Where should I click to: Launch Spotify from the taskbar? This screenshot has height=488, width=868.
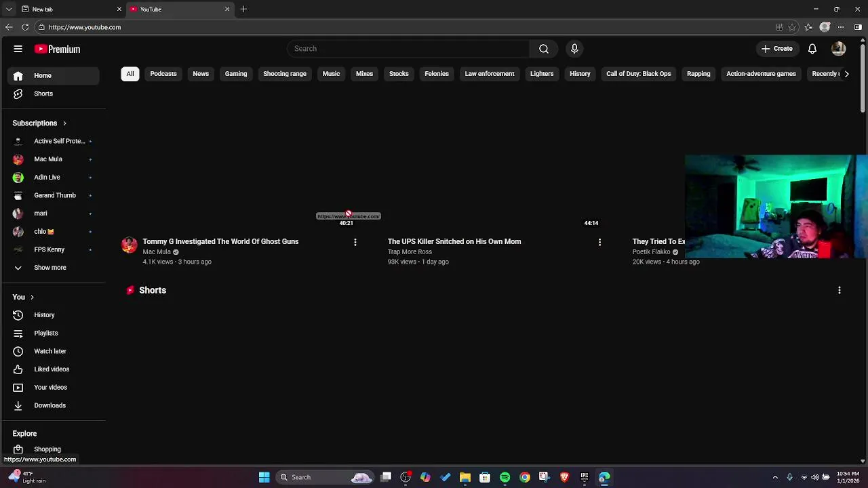pyautogui.click(x=505, y=477)
